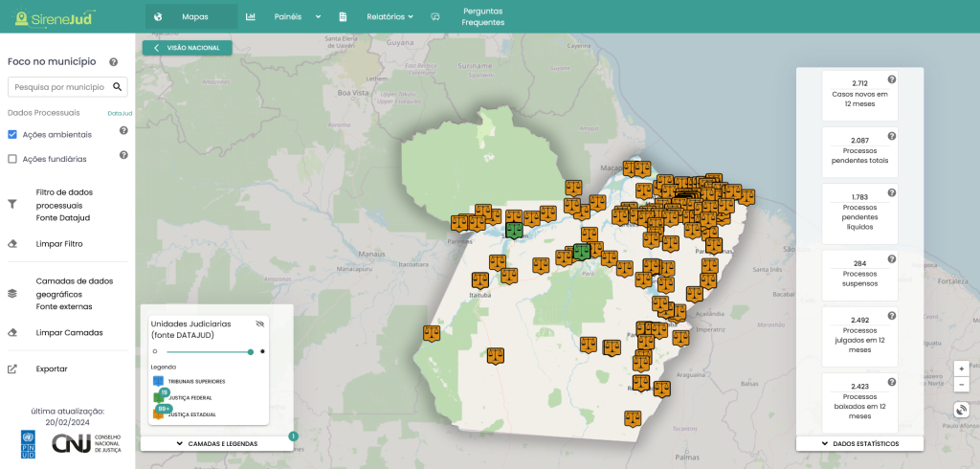Click Limpar Camadas
This screenshot has height=469, width=980.
tap(69, 333)
